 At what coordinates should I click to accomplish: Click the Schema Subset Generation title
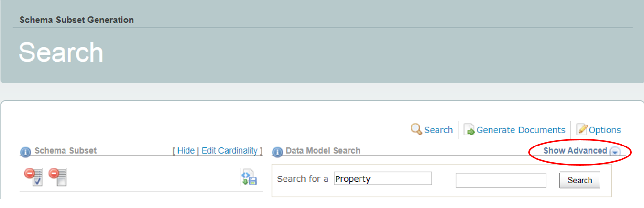click(76, 20)
